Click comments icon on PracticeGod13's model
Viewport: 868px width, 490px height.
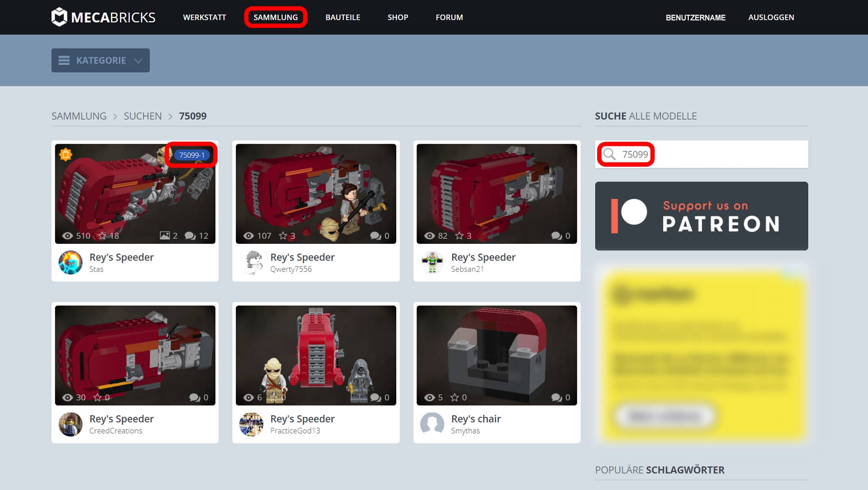375,398
